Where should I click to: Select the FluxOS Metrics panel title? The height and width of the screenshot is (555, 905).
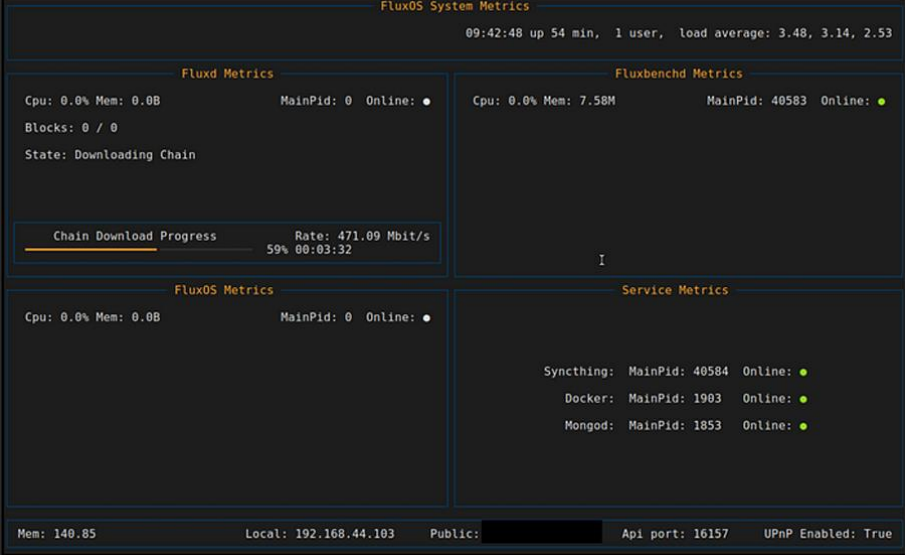223,290
